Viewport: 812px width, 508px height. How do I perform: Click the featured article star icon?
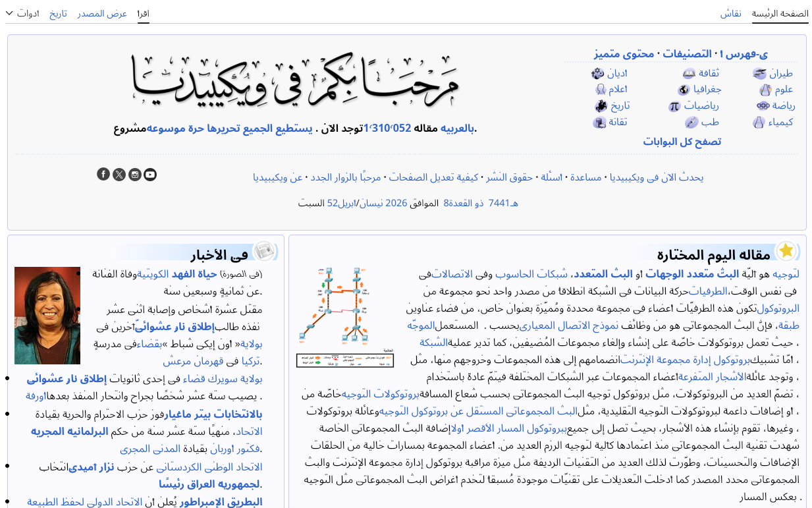(786, 251)
